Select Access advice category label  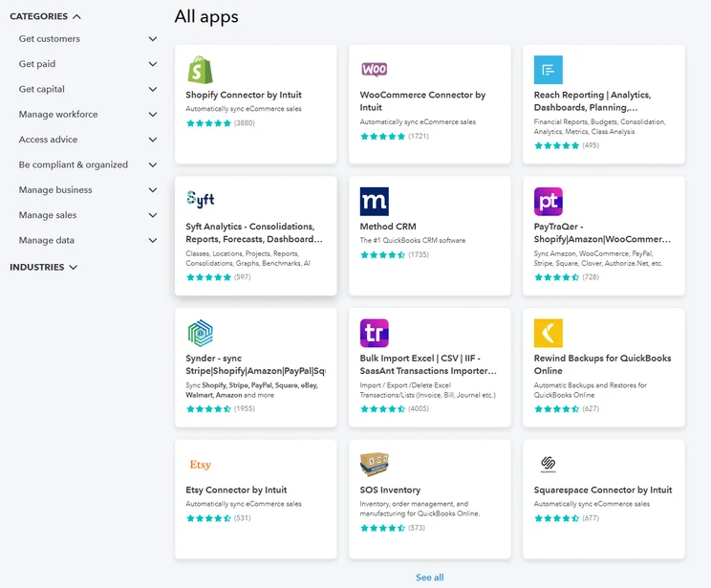pos(48,140)
